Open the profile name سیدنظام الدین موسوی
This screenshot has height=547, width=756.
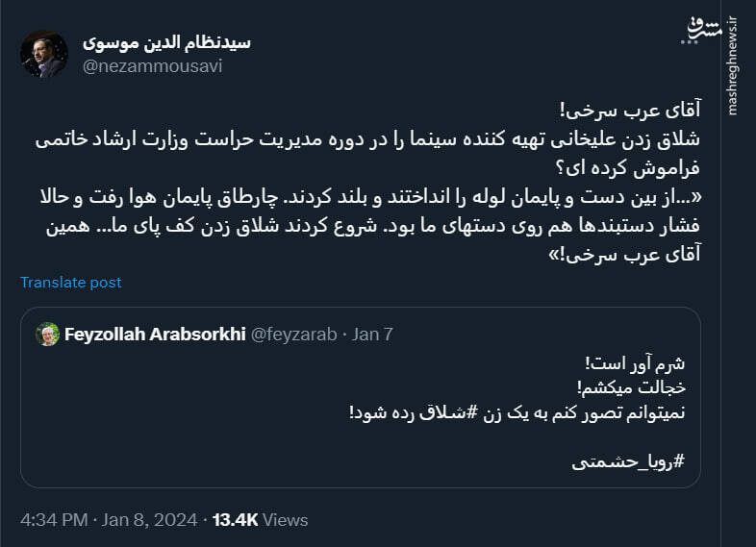(166, 42)
